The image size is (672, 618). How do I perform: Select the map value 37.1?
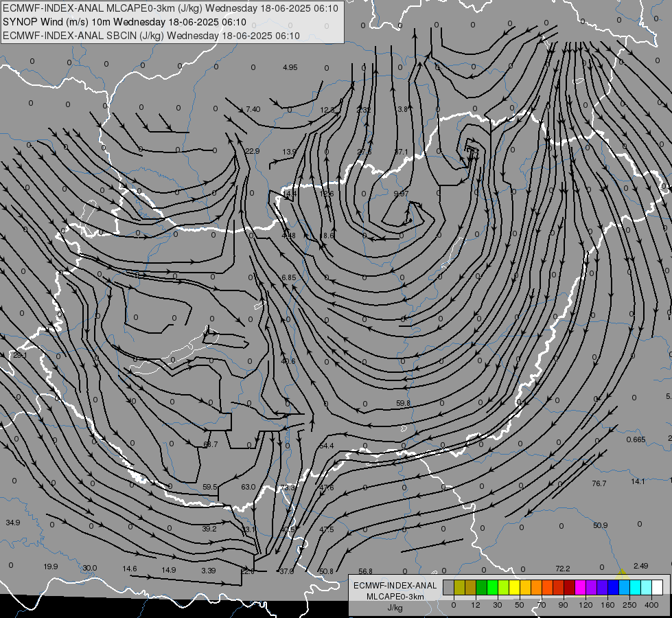click(401, 151)
